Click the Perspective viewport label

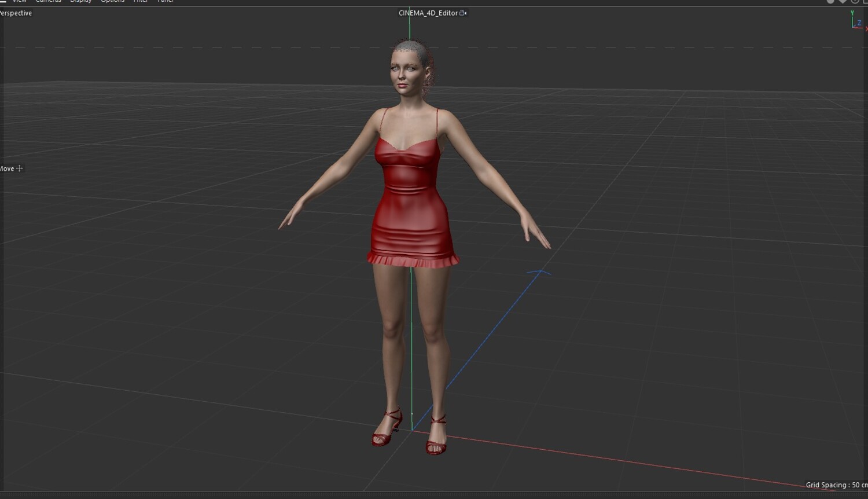tap(16, 13)
